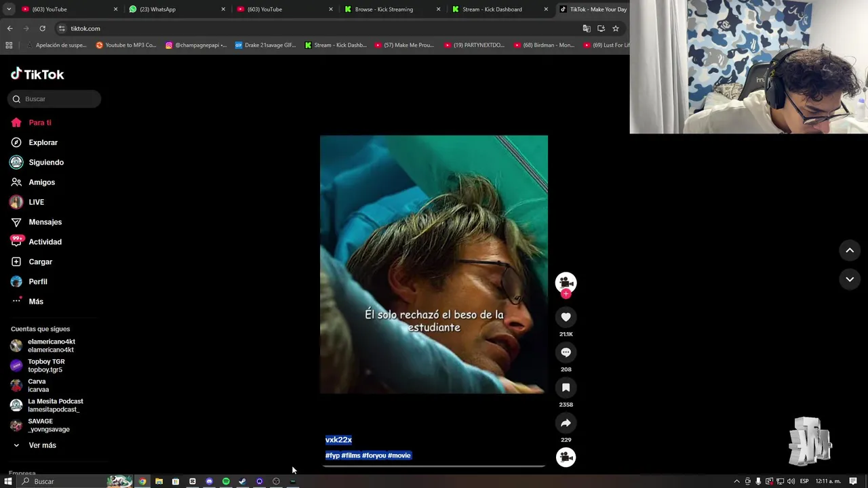Screen dimensions: 868x488
Task: Open the La Mesita Podcast account
Action: (x=55, y=405)
